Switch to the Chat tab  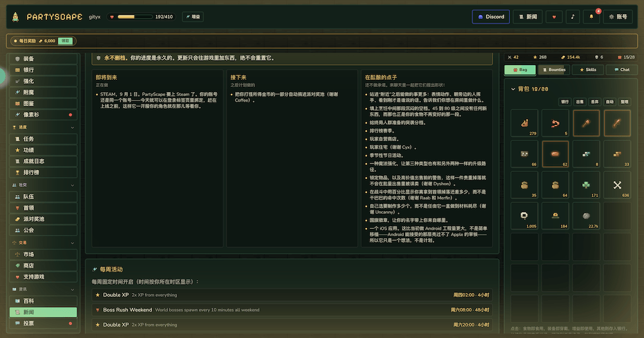621,70
